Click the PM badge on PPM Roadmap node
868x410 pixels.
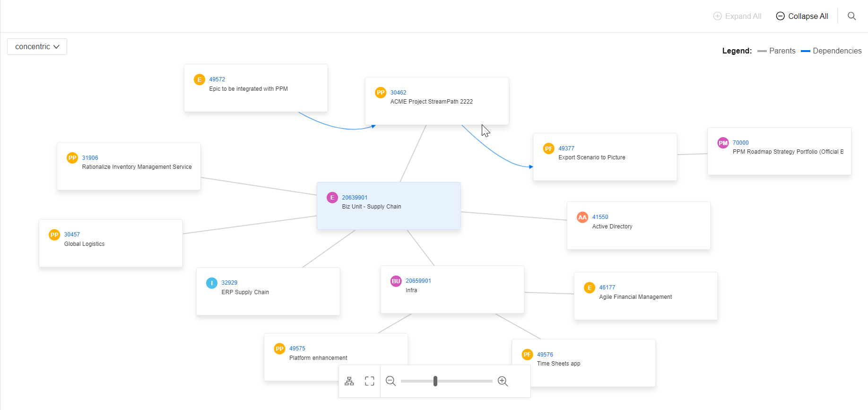[723, 143]
